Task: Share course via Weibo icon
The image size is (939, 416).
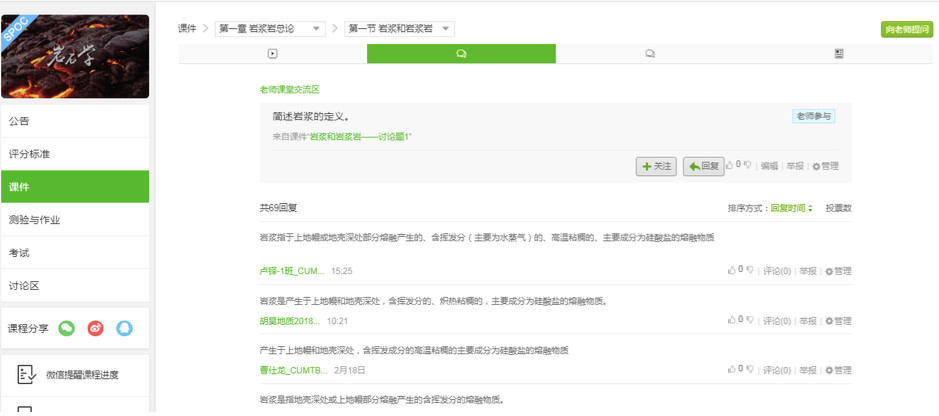Action: click(x=95, y=327)
